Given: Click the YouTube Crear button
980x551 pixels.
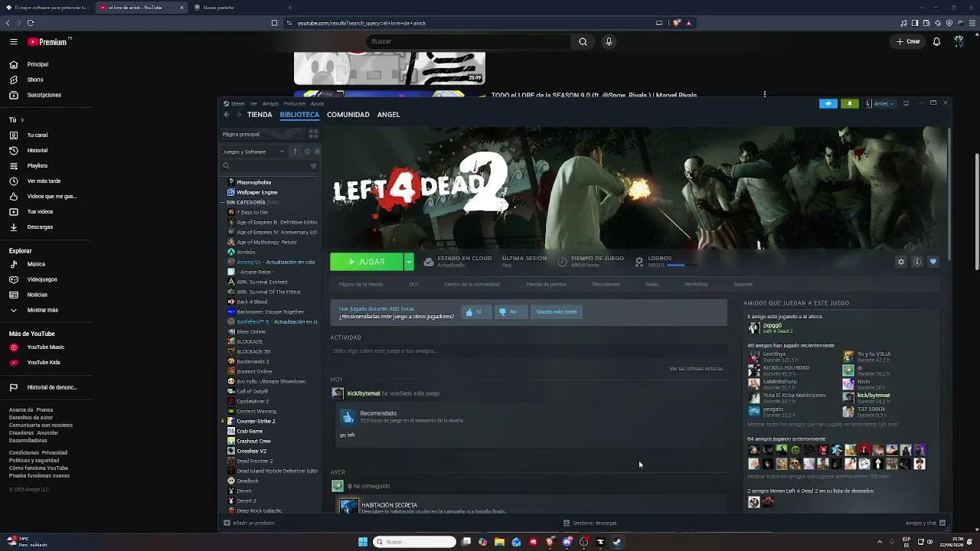Looking at the screenshot, I should [x=908, y=41].
